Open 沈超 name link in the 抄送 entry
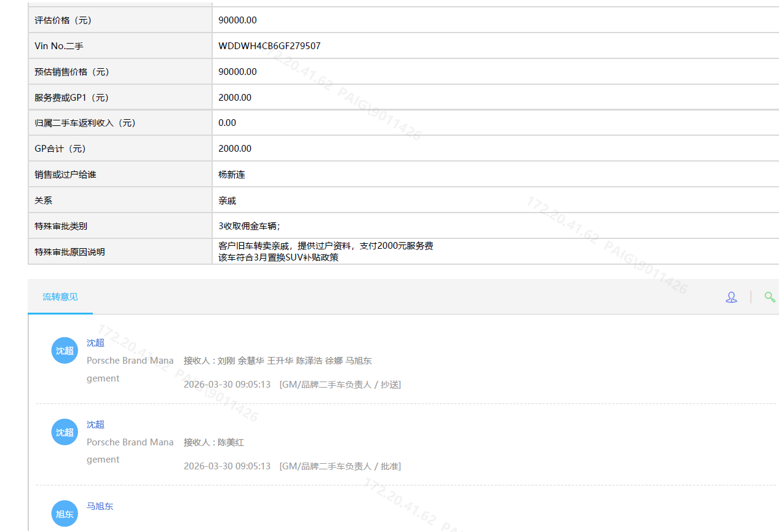 (95, 343)
